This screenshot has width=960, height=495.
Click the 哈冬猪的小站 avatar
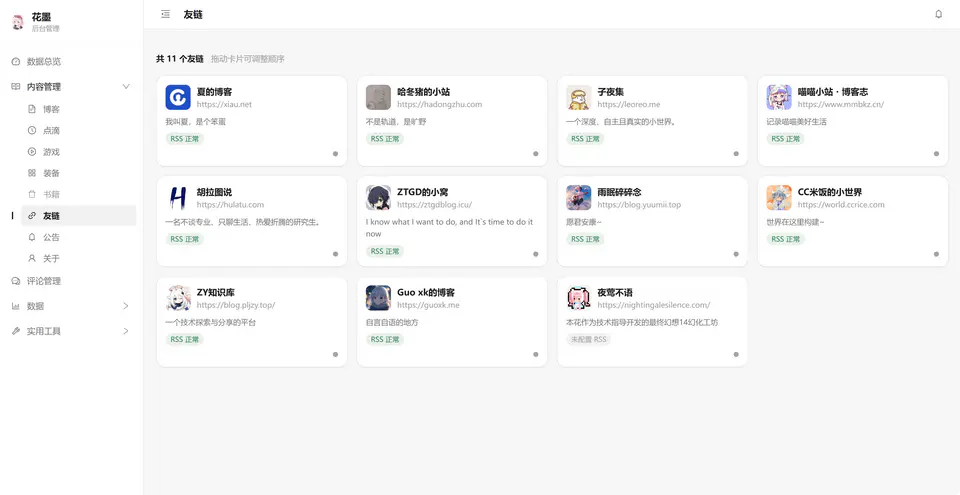tap(378, 97)
